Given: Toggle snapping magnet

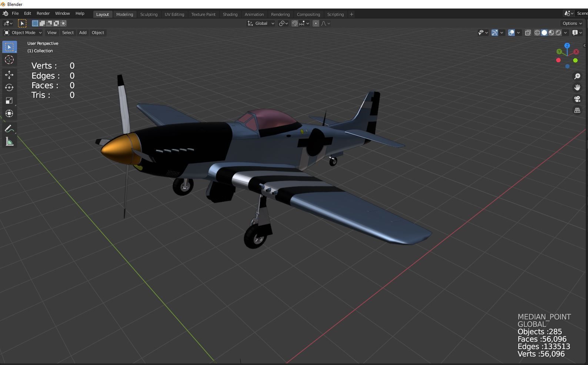Looking at the screenshot, I should click(x=295, y=23).
